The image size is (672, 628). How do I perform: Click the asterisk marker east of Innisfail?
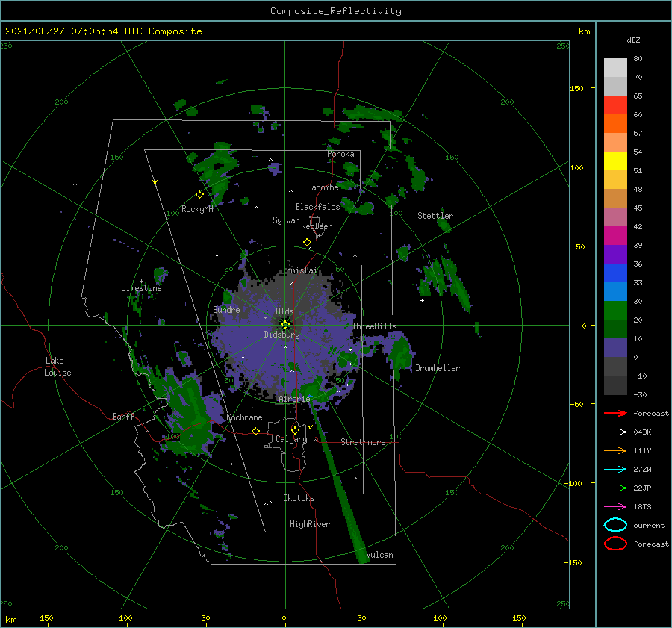pos(355,256)
